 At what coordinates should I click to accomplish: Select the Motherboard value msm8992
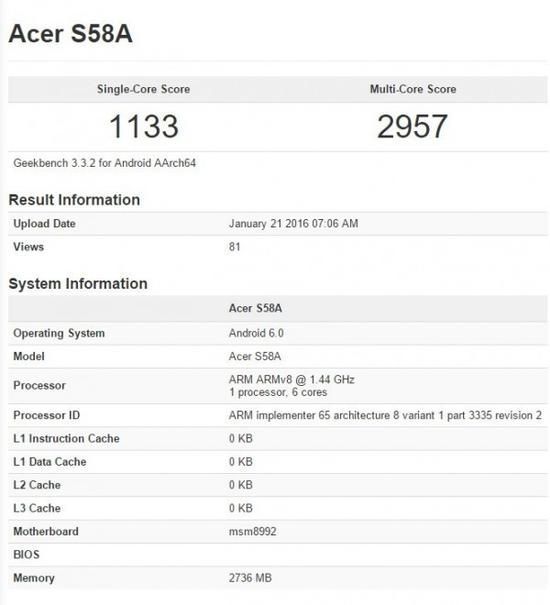[252, 531]
